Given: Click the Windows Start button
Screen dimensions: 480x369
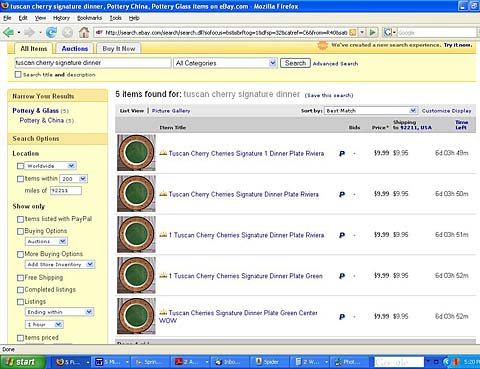Looking at the screenshot, I should point(22,362).
